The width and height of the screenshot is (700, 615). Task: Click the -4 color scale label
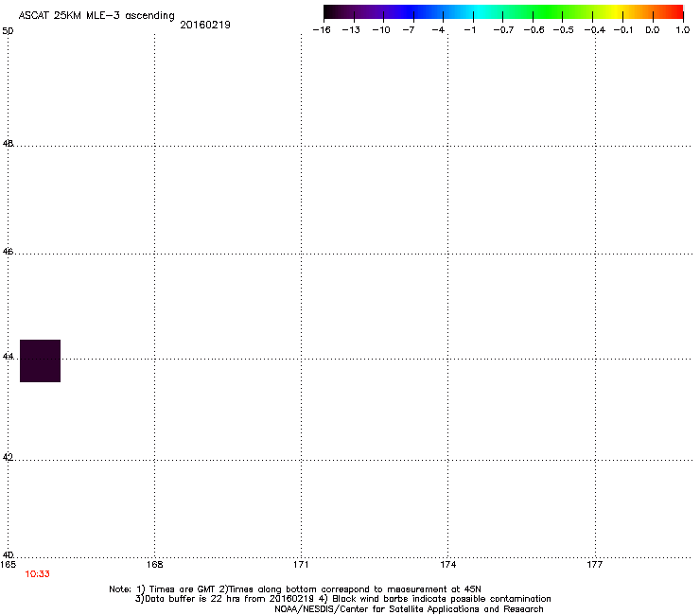coord(438,30)
